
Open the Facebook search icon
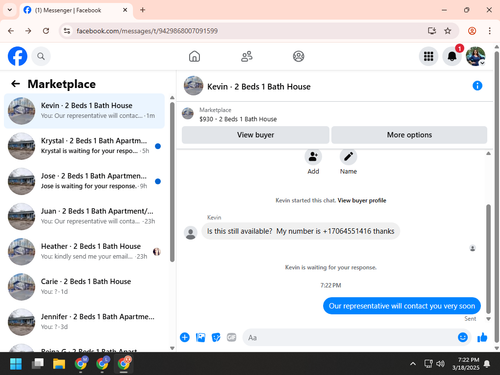point(41,56)
